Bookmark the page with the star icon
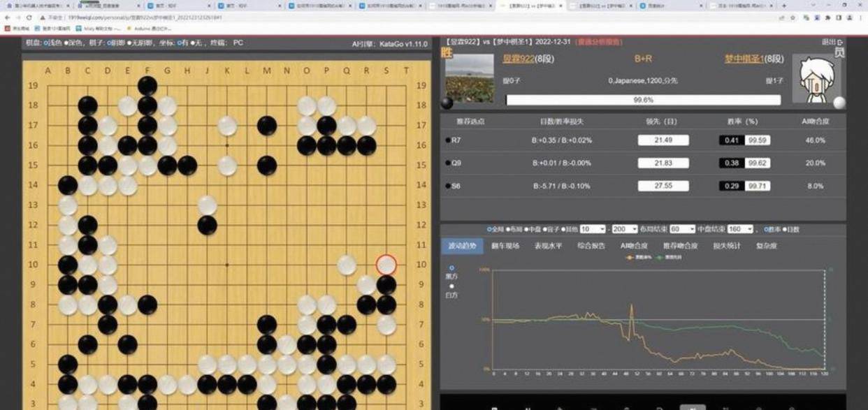Image resolution: width=868 pixels, height=410 pixels. point(793,17)
